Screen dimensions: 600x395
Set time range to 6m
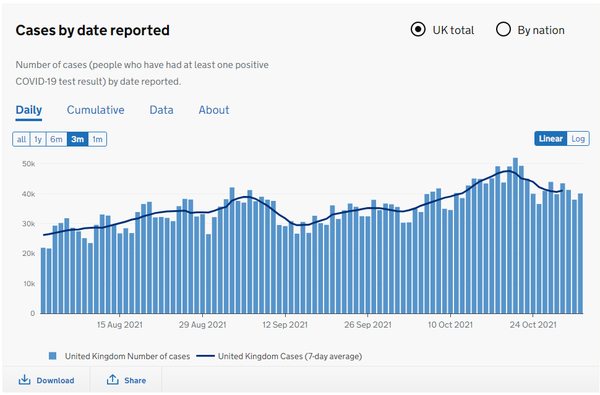pos(56,139)
